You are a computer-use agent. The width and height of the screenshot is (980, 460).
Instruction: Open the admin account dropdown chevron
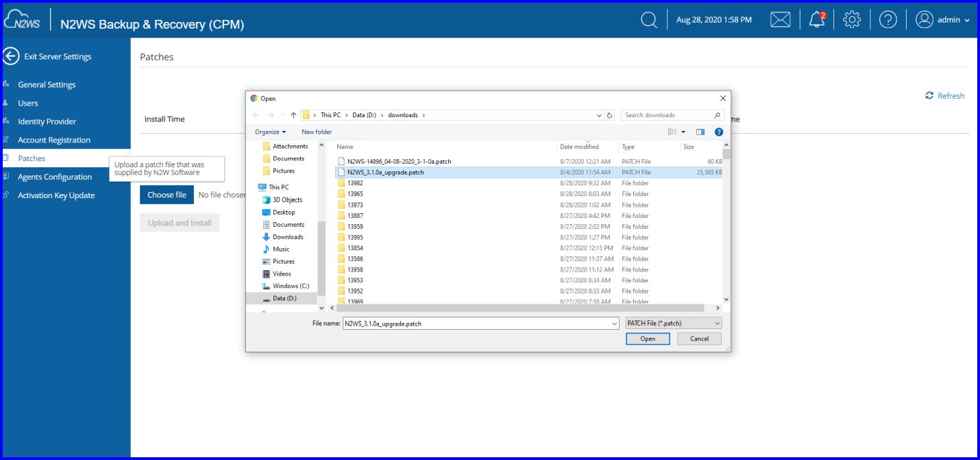(x=967, y=21)
